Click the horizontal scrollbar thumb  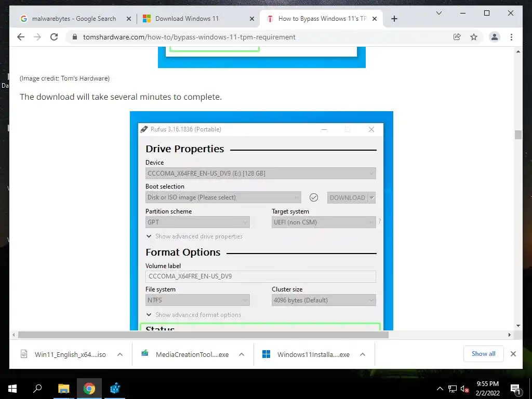(x=203, y=335)
